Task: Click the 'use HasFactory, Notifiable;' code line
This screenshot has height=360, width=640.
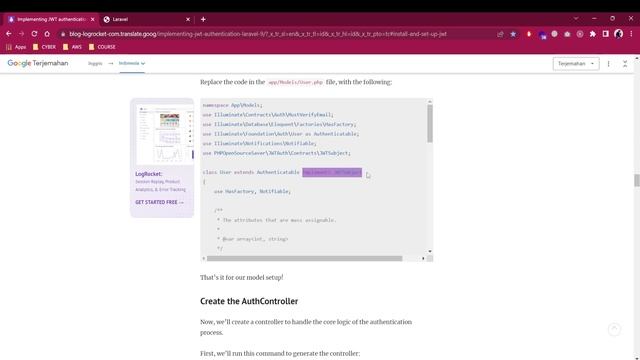Action: [252, 191]
